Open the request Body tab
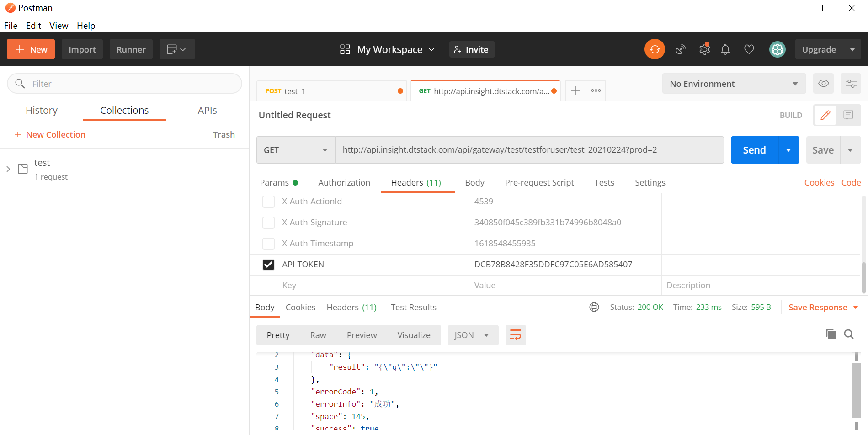The image size is (868, 435). 474,182
